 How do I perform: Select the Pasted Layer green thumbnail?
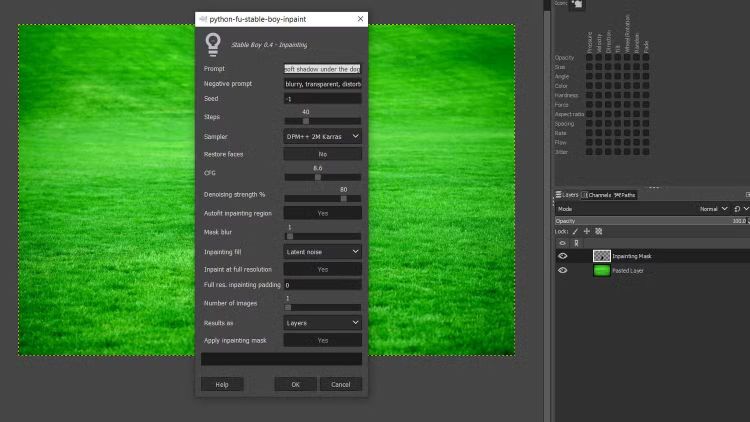click(x=601, y=270)
